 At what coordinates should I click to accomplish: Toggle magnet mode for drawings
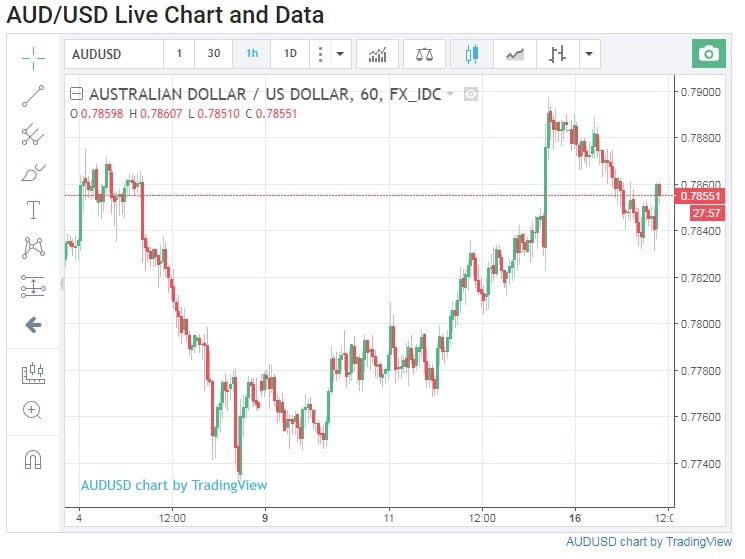(x=33, y=459)
